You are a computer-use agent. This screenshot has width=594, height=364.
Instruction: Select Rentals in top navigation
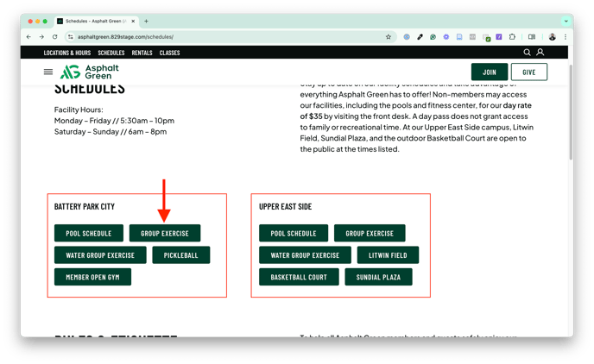[142, 53]
